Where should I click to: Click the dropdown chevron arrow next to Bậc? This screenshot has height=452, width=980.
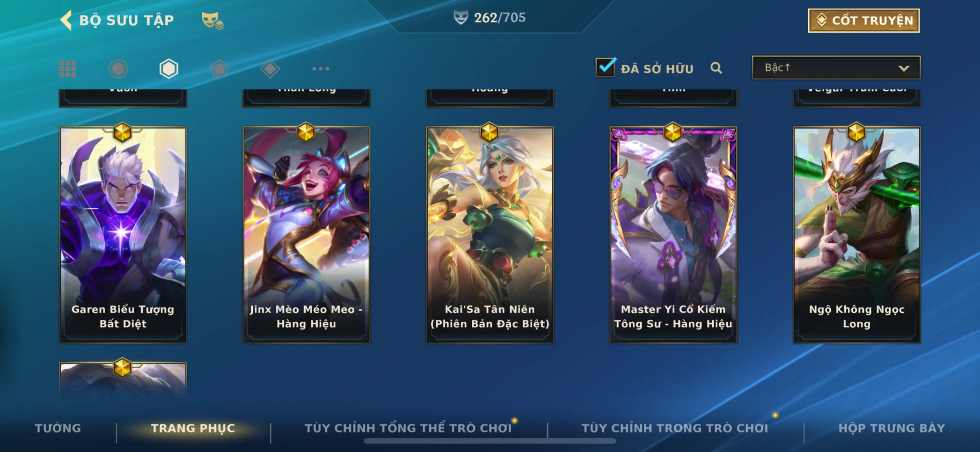coord(904,68)
